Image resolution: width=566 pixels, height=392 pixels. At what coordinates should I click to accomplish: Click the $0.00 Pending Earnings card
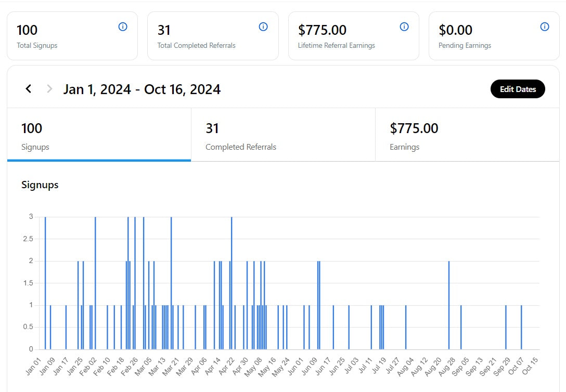493,35
